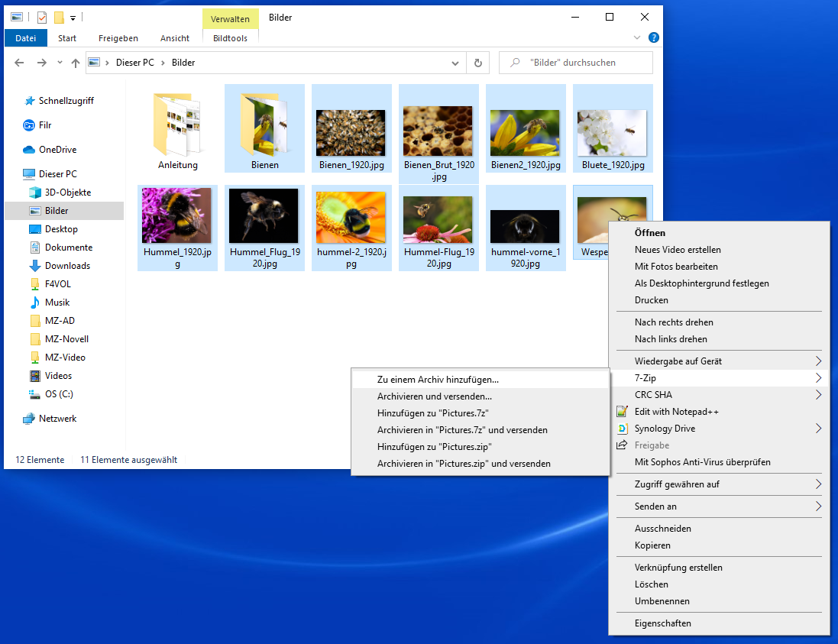Switch to the Ansicht ribbon tab

click(x=175, y=38)
